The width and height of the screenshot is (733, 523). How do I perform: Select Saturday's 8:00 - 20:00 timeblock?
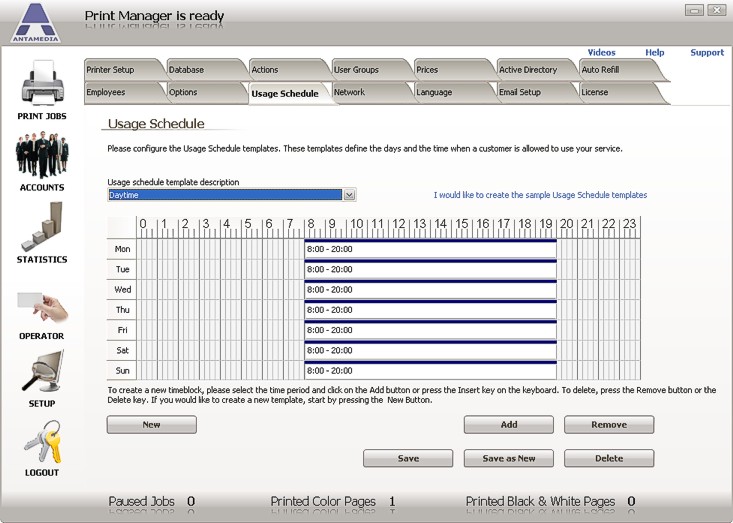[430, 350]
